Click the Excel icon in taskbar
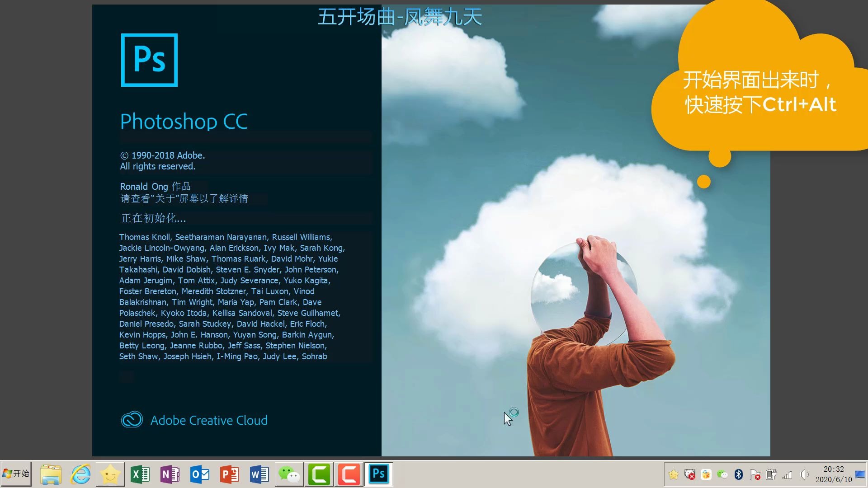 (x=139, y=474)
